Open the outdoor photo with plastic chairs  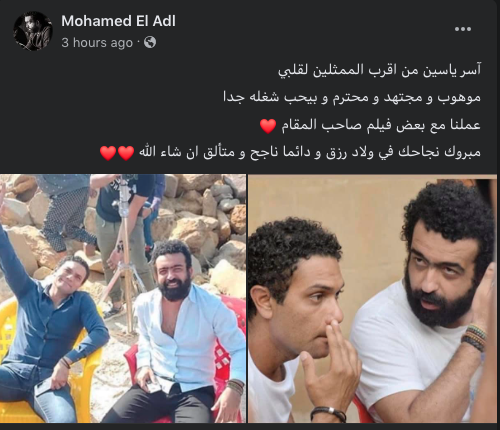123,299
